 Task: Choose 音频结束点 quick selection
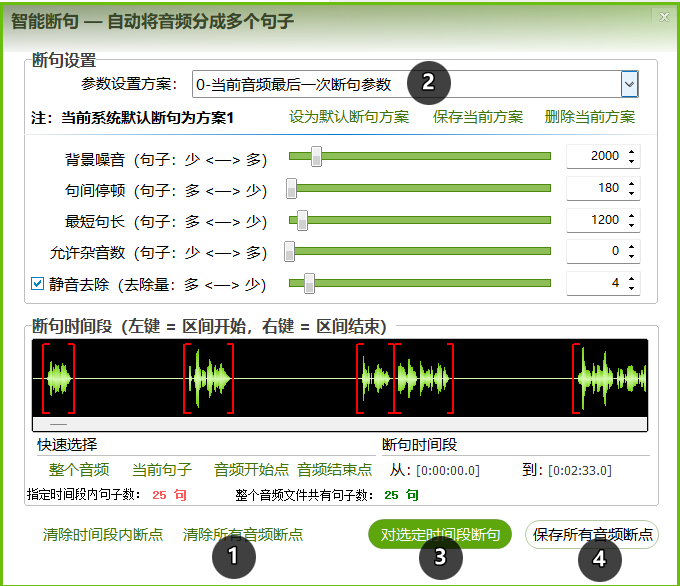334,469
